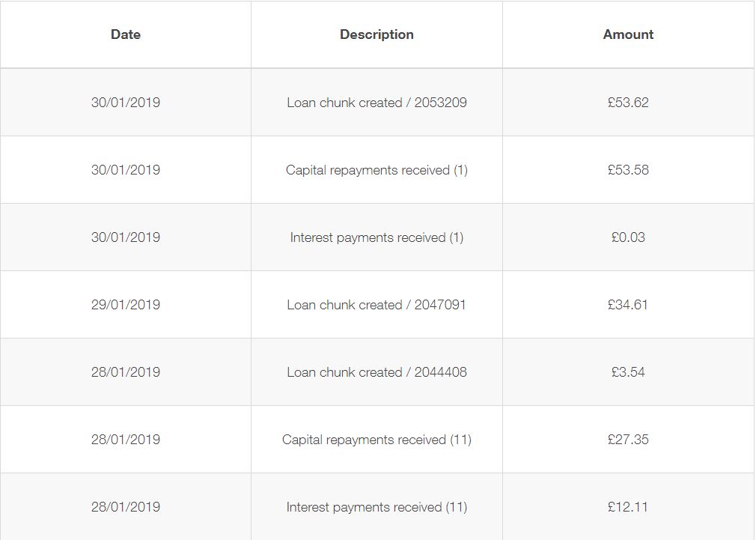Image resolution: width=756 pixels, height=540 pixels.
Task: Click the £3.54 amount cell
Action: point(628,372)
